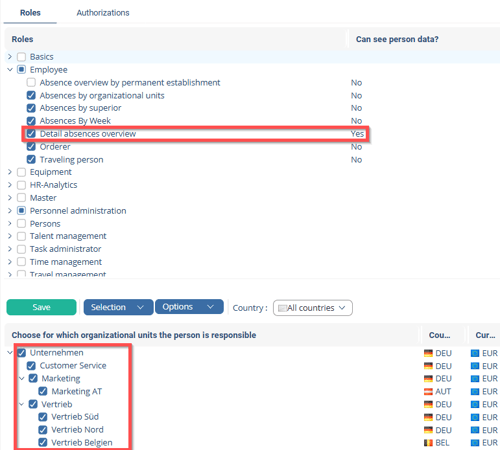Image resolution: width=500 pixels, height=450 pixels.
Task: Click the Belgian flag icon for Vertrieb Belgien
Action: pos(428,443)
